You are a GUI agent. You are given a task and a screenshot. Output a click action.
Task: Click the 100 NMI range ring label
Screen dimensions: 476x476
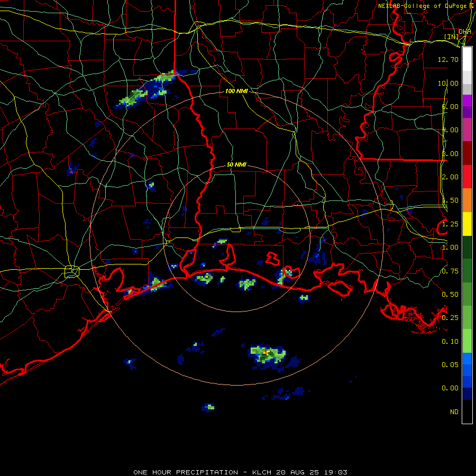pyautogui.click(x=236, y=91)
